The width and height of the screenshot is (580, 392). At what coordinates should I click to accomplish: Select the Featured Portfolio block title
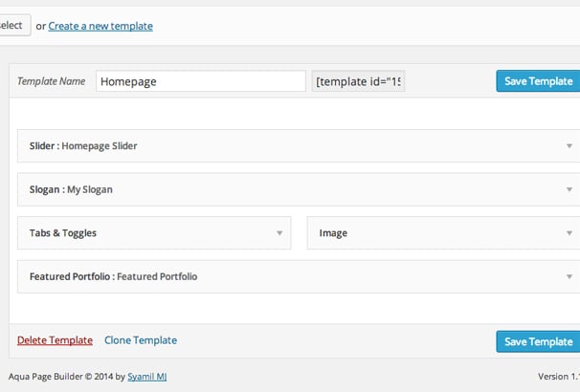coord(113,276)
